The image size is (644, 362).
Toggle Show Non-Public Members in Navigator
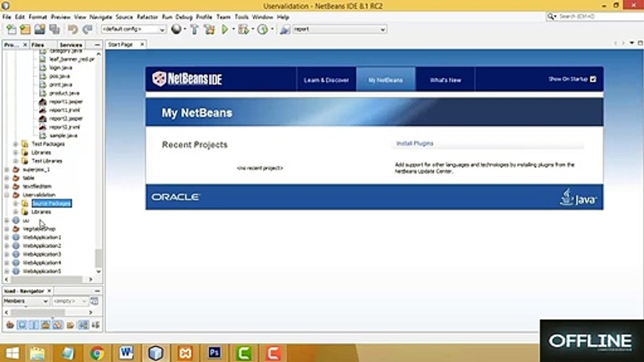46,325
